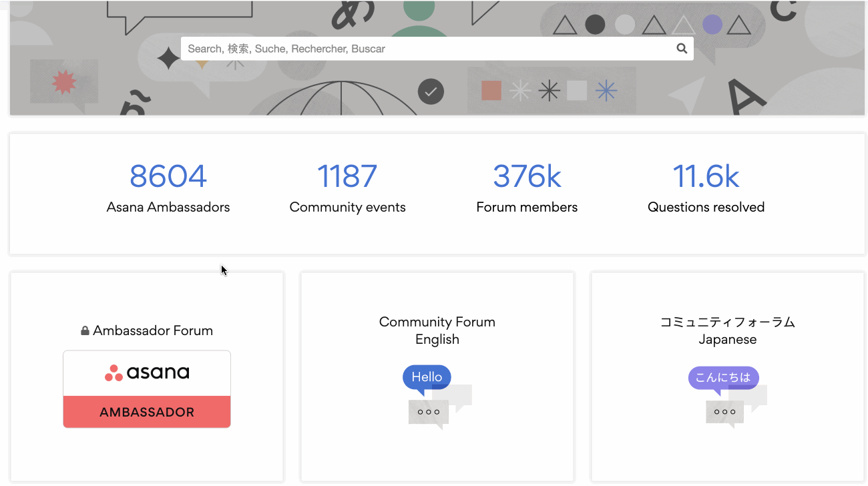Click the Questions resolved label

tap(706, 207)
